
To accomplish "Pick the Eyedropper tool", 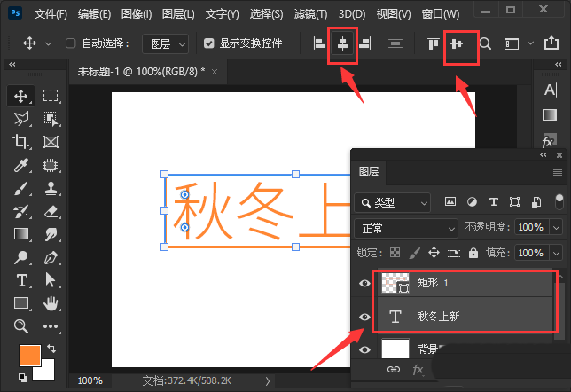I will click(20, 165).
